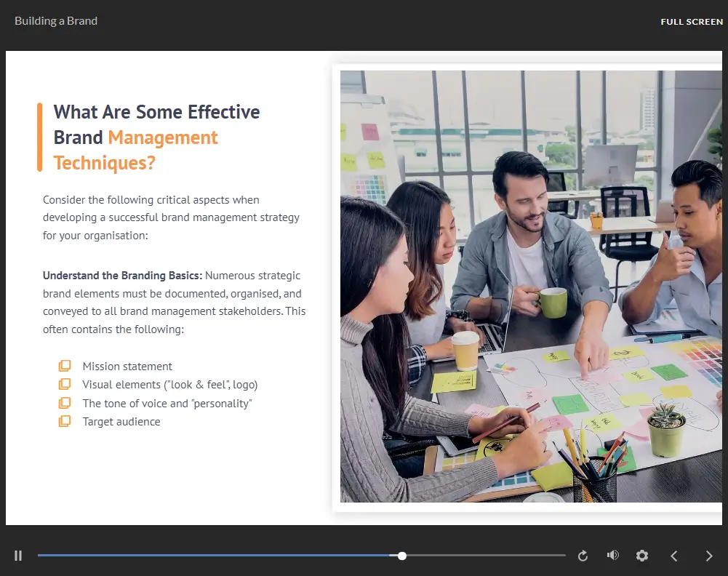The image size is (728, 576).
Task: Click the Brand Management Techniques heading
Action: tap(156, 137)
